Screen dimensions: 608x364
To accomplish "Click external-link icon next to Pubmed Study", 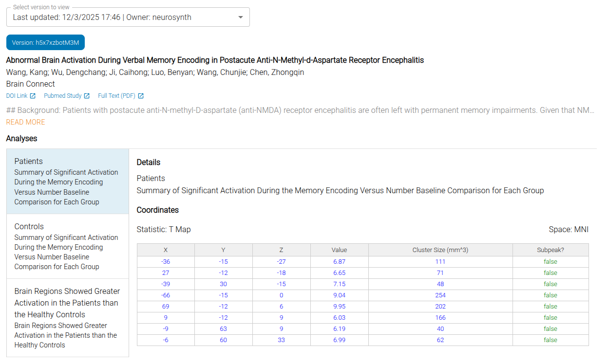I will point(87,96).
